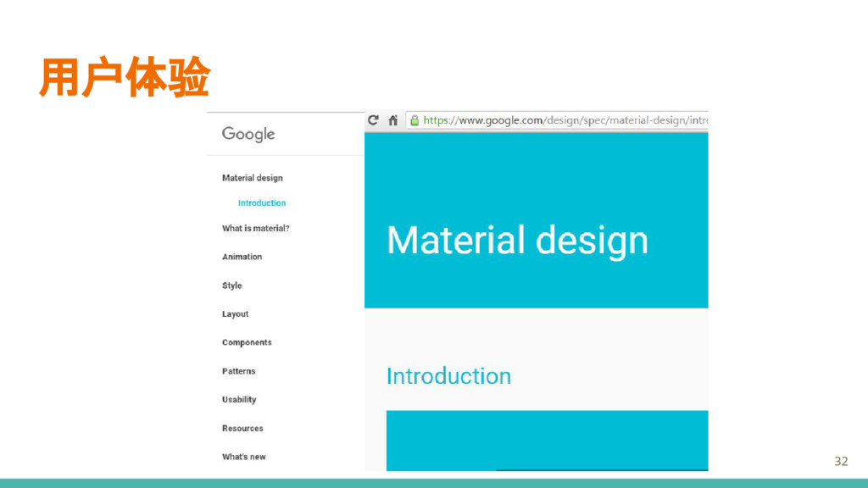Open Usability sidebar item

[x=239, y=400]
